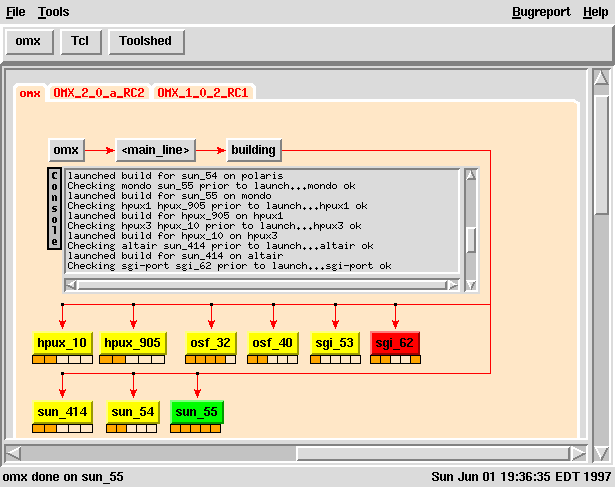This screenshot has height=487, width=615.
Task: Select the hpux_10 build node
Action: pos(62,343)
